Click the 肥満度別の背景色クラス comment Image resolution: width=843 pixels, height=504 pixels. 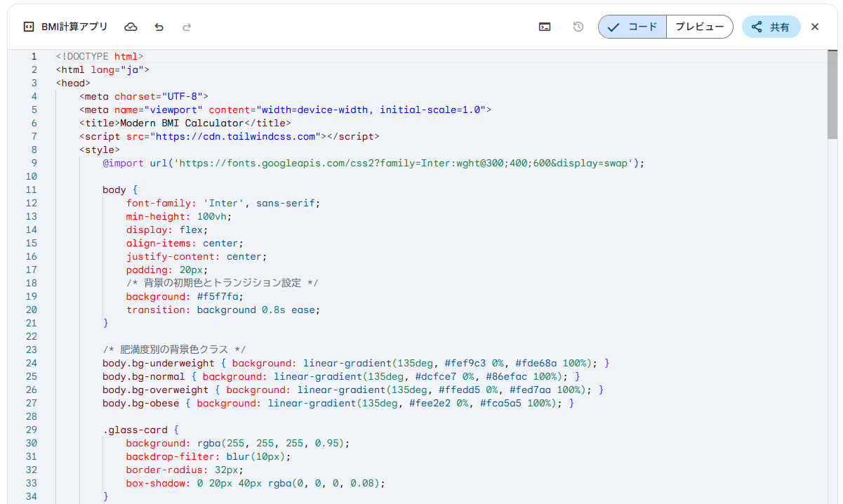coord(174,350)
